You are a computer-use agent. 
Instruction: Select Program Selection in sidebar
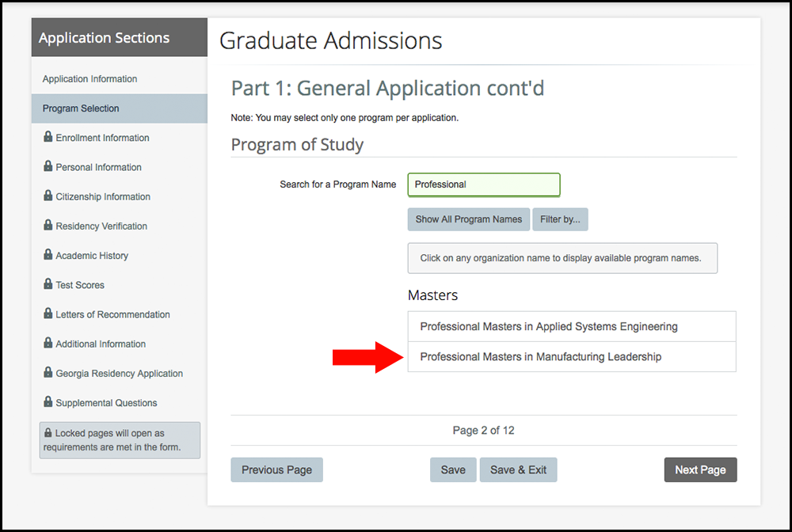point(81,108)
